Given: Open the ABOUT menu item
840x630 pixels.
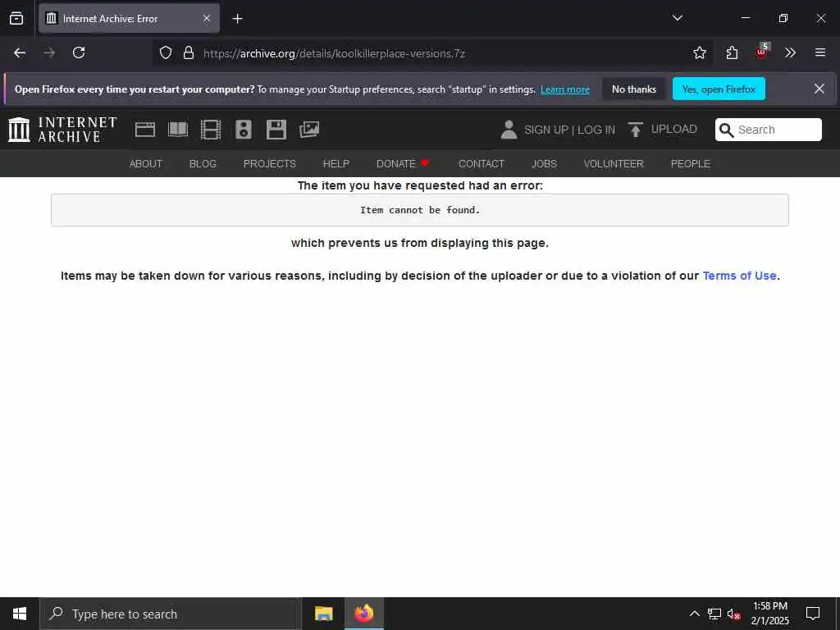Looking at the screenshot, I should point(146,164).
